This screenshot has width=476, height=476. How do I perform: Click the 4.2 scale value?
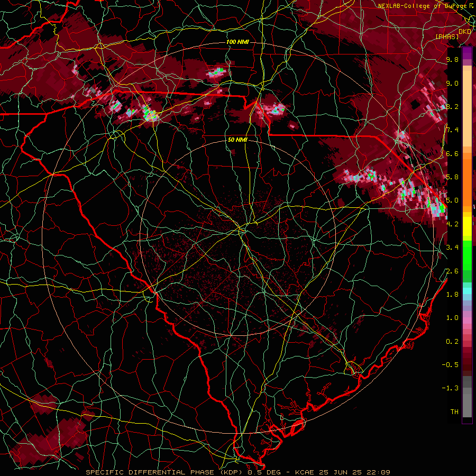pyautogui.click(x=452, y=224)
